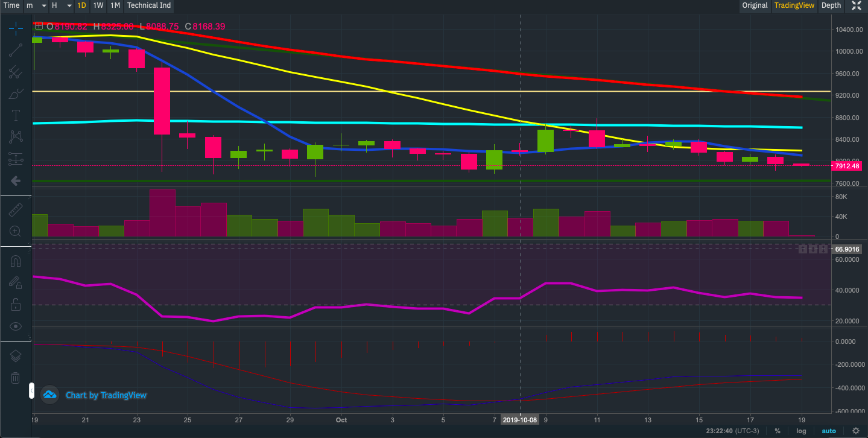The image size is (868, 438).
Task: Open the prediction and measurement tools
Action: coord(16,159)
